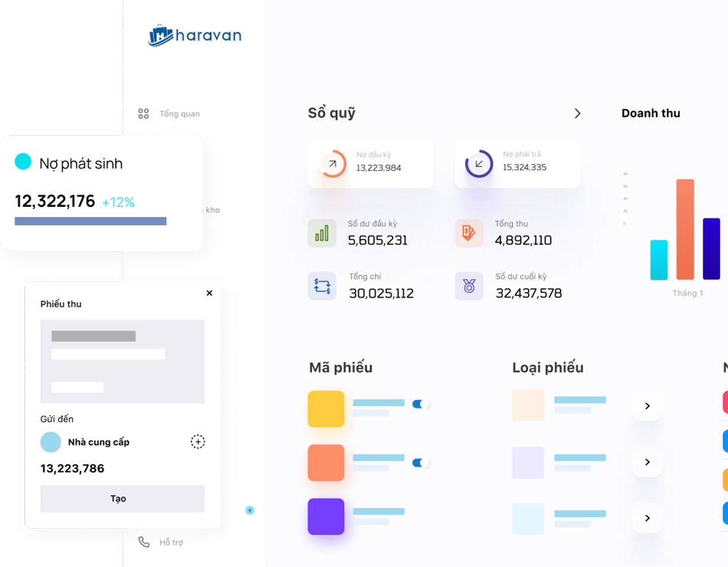The height and width of the screenshot is (567, 728).
Task: Select the Nhà cung cấp recipient label
Action: [99, 442]
